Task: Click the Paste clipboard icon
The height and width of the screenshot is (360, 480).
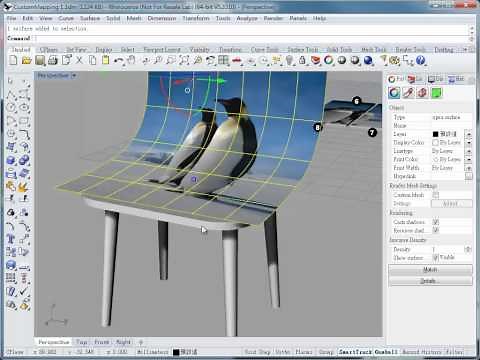Action: tap(106, 60)
